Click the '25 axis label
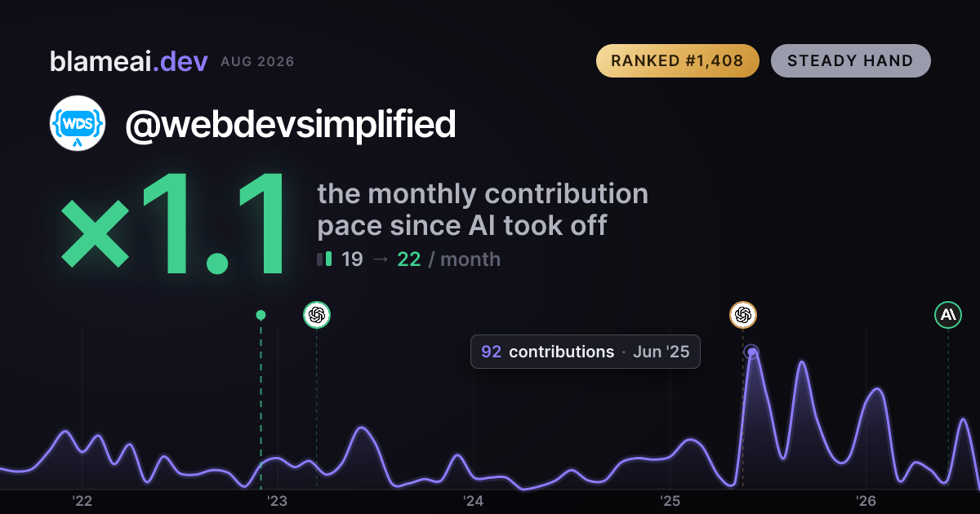980x514 pixels. click(x=670, y=501)
